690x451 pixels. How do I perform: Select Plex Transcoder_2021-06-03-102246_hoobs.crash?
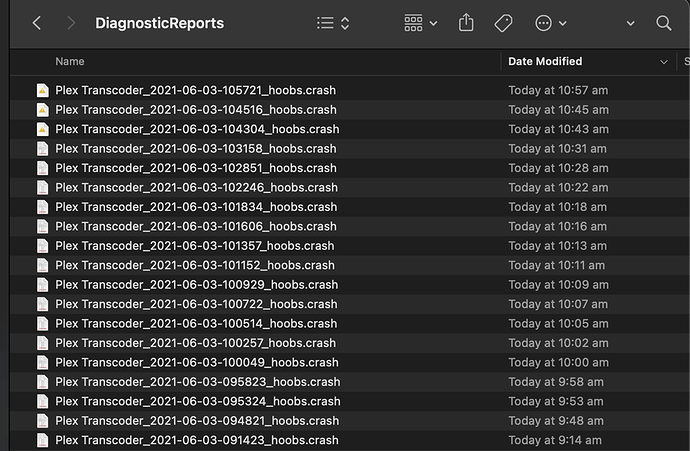click(196, 187)
